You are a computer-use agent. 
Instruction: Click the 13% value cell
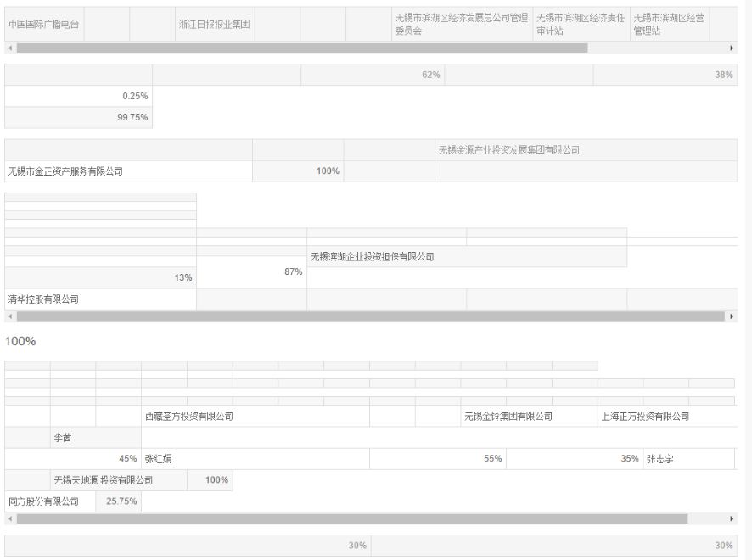pos(100,277)
